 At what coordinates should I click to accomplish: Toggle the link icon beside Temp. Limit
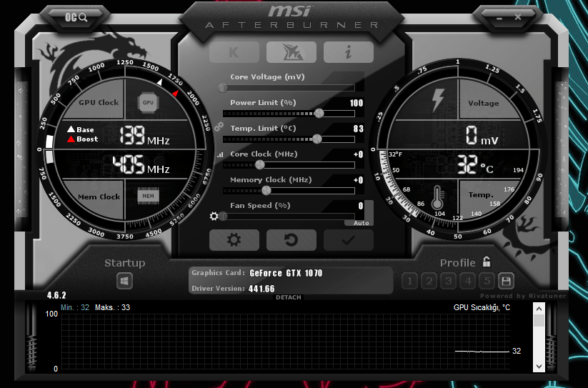point(219,127)
